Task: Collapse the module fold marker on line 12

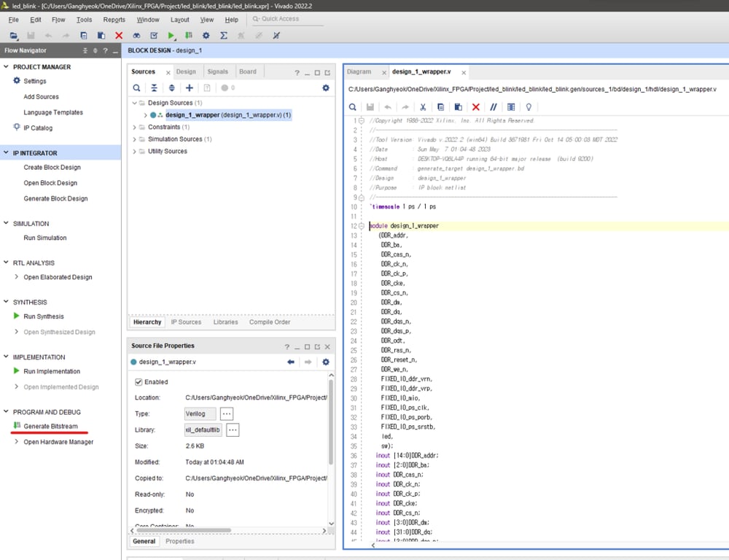Action: pyautogui.click(x=362, y=226)
